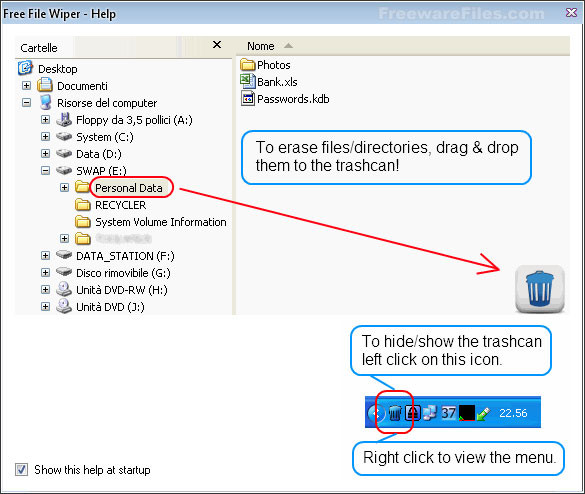Select 'Disco rimovibile (G:)' label
The width and height of the screenshot is (585, 494).
pyautogui.click(x=123, y=273)
